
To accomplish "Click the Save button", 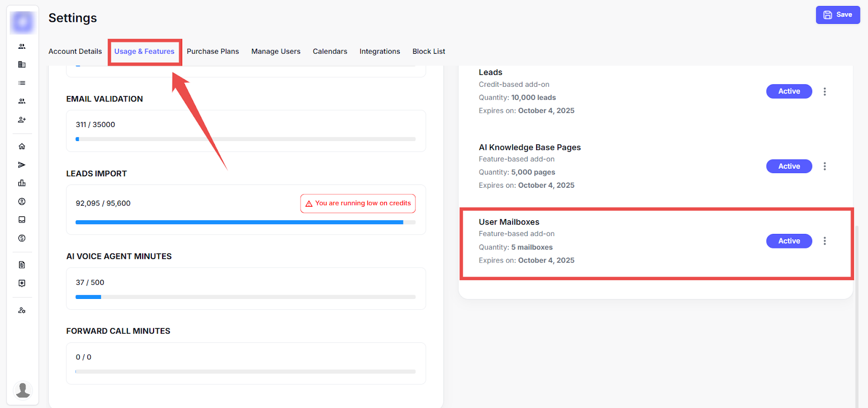I will tap(838, 15).
